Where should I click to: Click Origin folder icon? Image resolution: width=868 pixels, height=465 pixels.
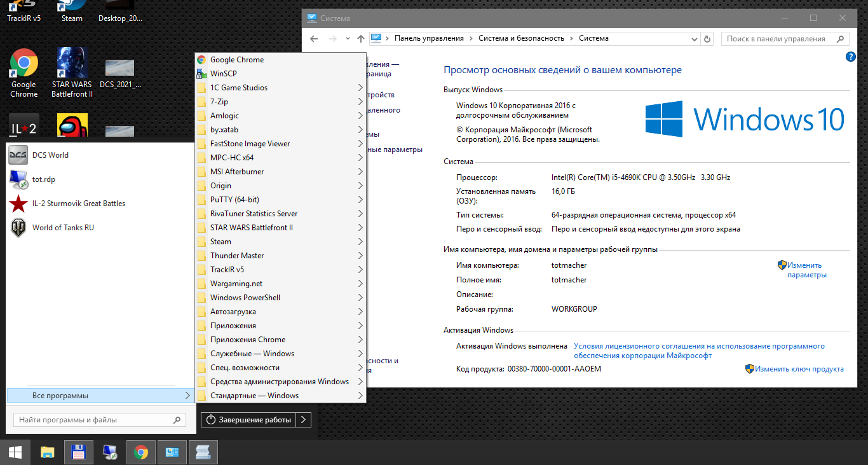coord(201,186)
